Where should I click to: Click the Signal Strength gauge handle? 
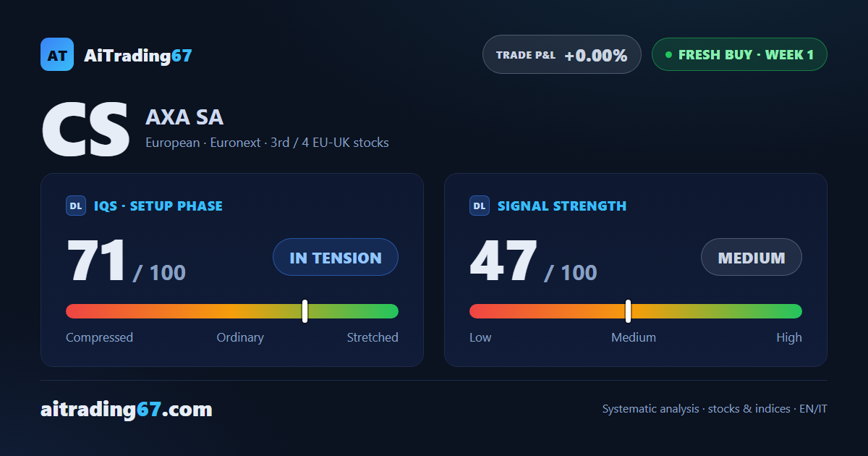coord(628,311)
